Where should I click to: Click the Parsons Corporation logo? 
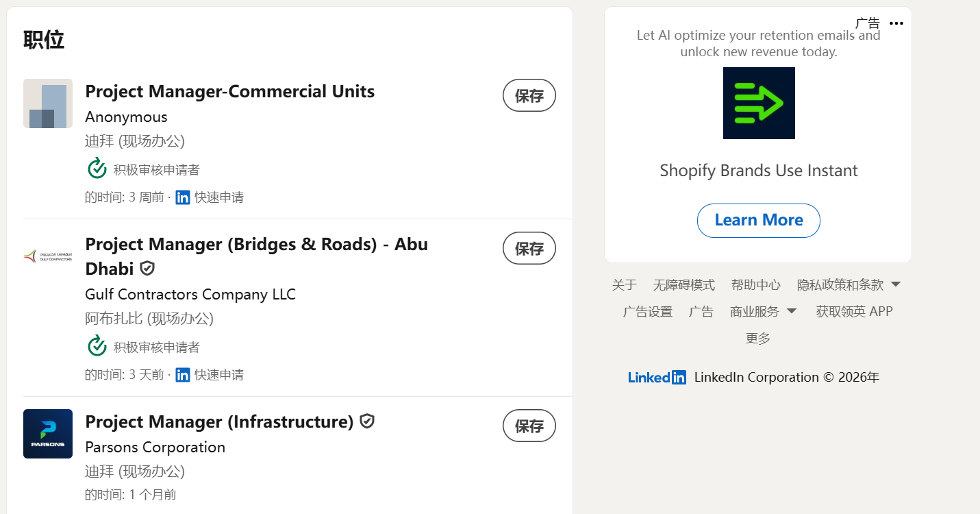tap(48, 434)
